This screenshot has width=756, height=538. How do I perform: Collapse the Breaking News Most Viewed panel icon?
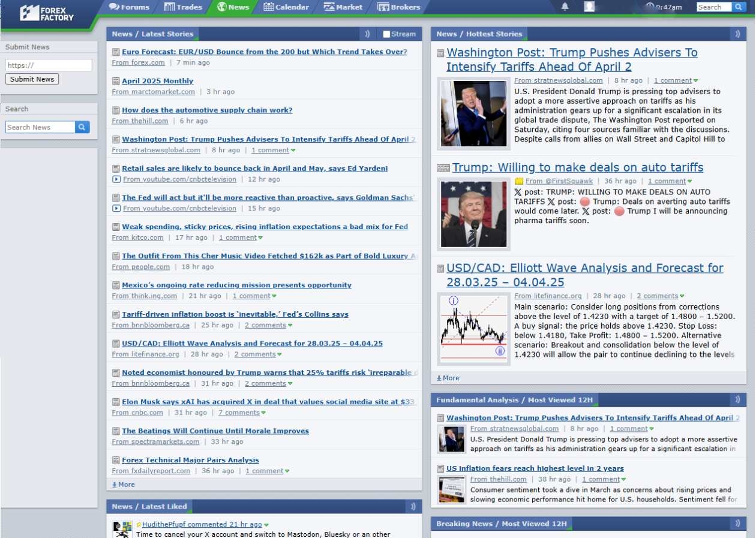pyautogui.click(x=737, y=524)
